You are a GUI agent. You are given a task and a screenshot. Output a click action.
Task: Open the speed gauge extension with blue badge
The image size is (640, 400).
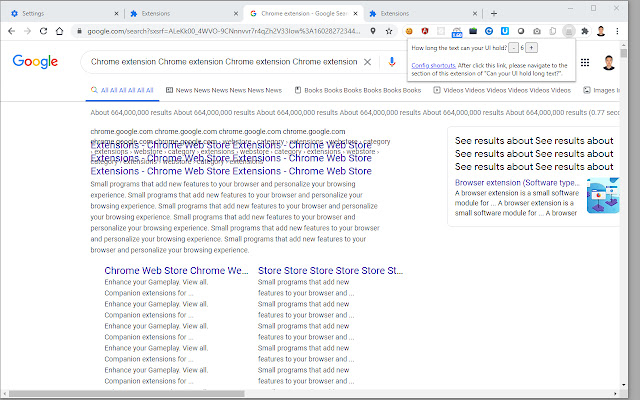click(457, 32)
